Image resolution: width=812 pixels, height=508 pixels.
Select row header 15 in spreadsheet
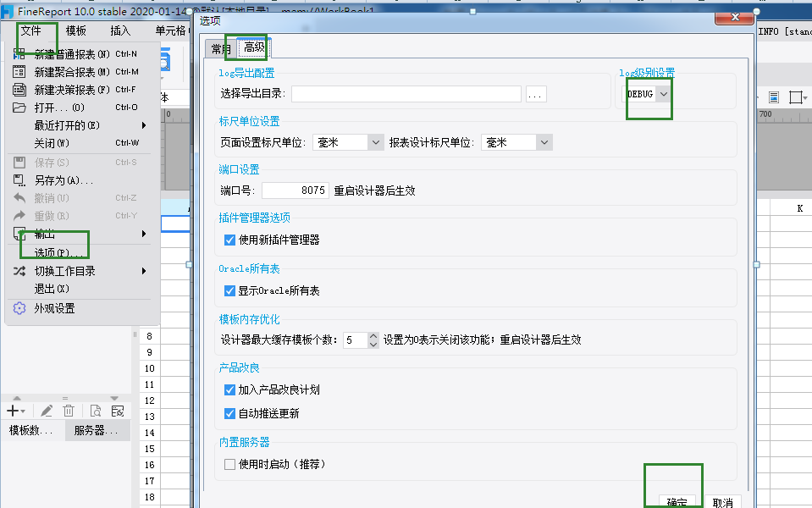click(x=150, y=449)
